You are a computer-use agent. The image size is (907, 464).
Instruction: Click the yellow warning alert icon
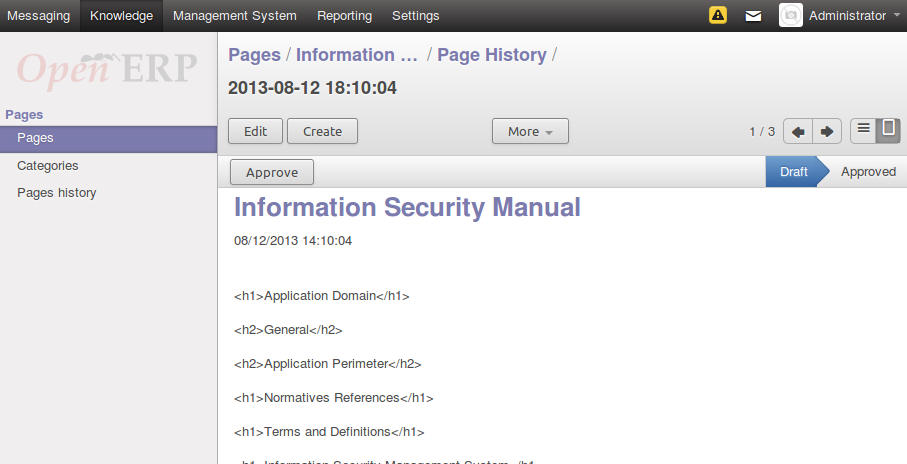point(718,15)
